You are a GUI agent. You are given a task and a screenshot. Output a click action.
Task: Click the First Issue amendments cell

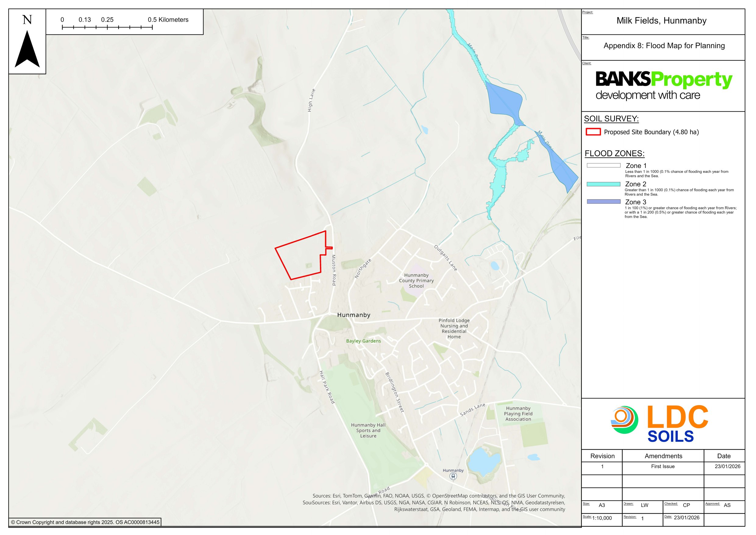pyautogui.click(x=662, y=466)
